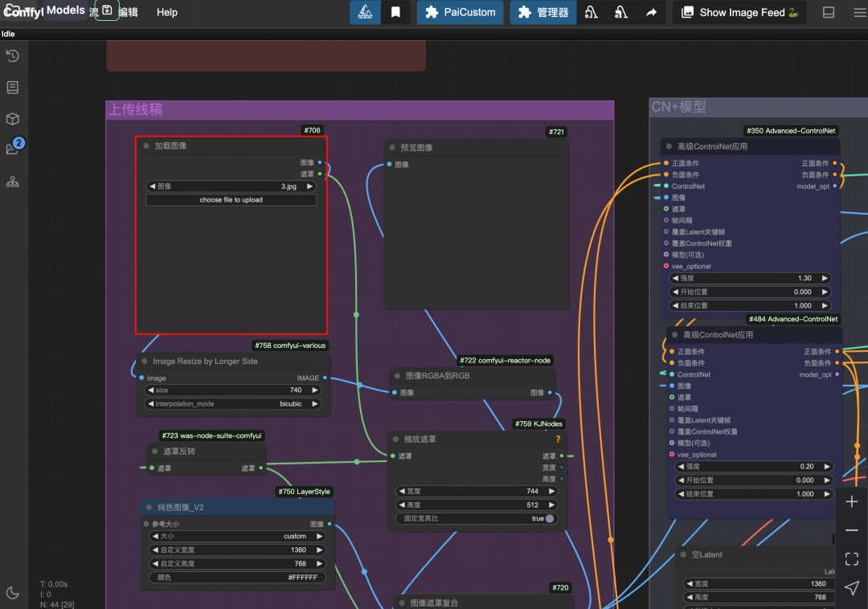Toggle the moon theme icon in the sidebar

[x=13, y=593]
